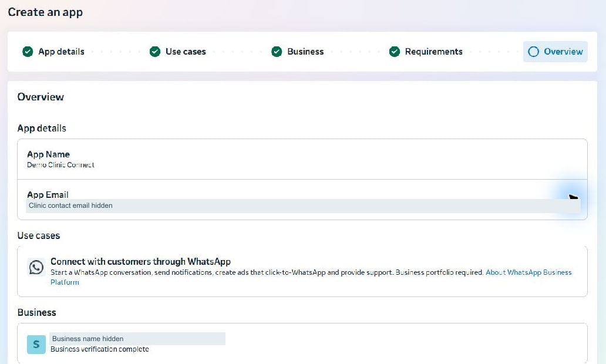Image resolution: width=606 pixels, height=364 pixels.
Task: Click the 'App details' section heading
Action: point(42,129)
